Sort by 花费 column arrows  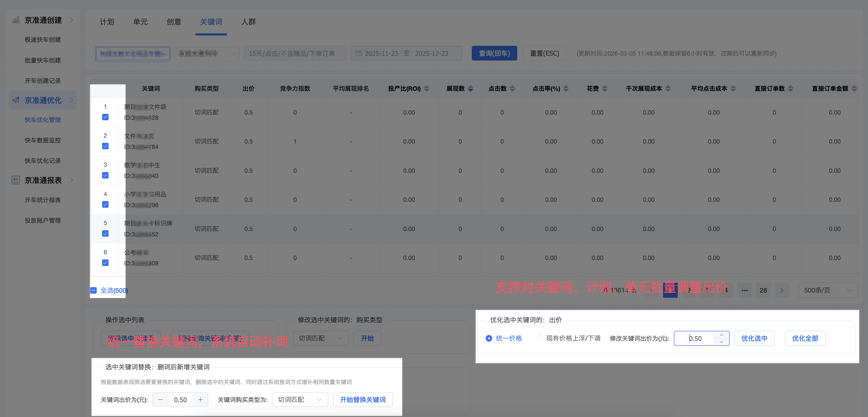pyautogui.click(x=605, y=89)
